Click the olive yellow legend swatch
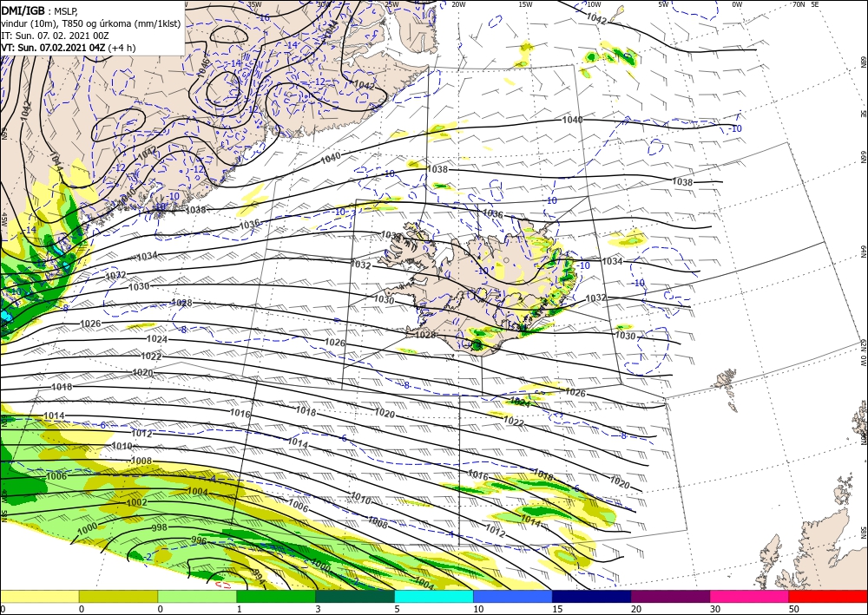Viewport: 868px width, 615px height. [x=118, y=596]
